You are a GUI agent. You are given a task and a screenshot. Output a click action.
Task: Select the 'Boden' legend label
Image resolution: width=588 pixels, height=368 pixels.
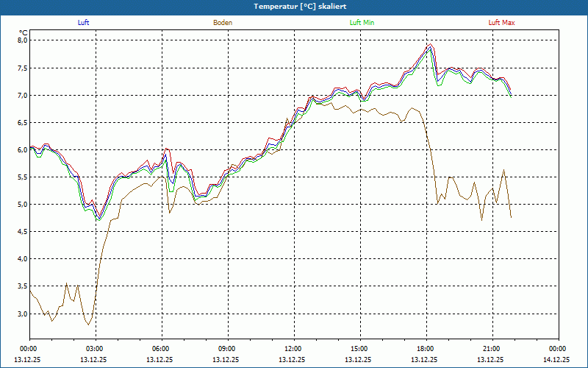(223, 23)
